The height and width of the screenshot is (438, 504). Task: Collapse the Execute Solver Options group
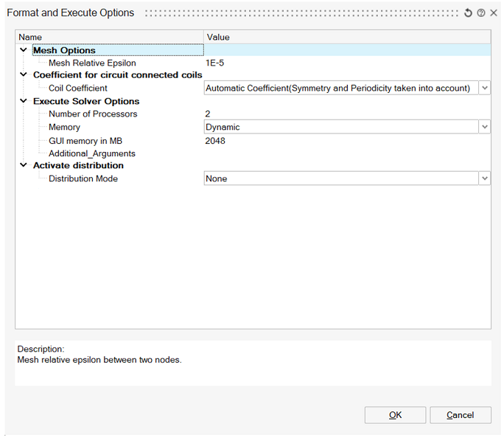tap(24, 102)
